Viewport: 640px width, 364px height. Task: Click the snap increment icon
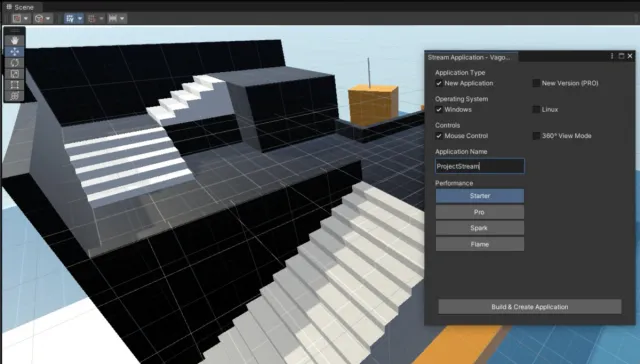coord(113,18)
